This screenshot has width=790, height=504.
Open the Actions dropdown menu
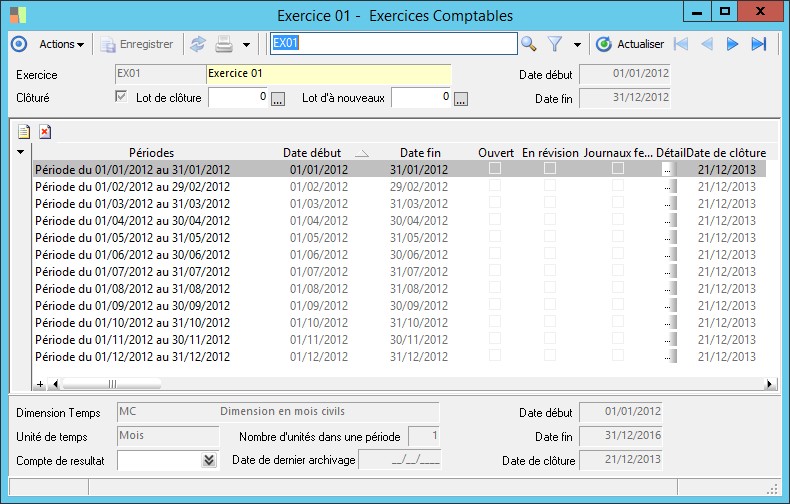tap(62, 44)
